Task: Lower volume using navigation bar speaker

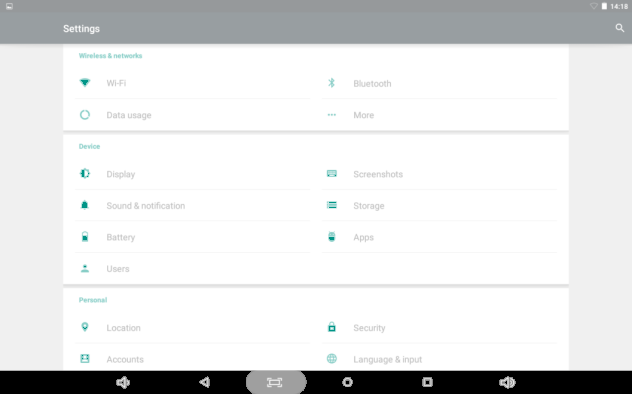Action: click(x=123, y=382)
